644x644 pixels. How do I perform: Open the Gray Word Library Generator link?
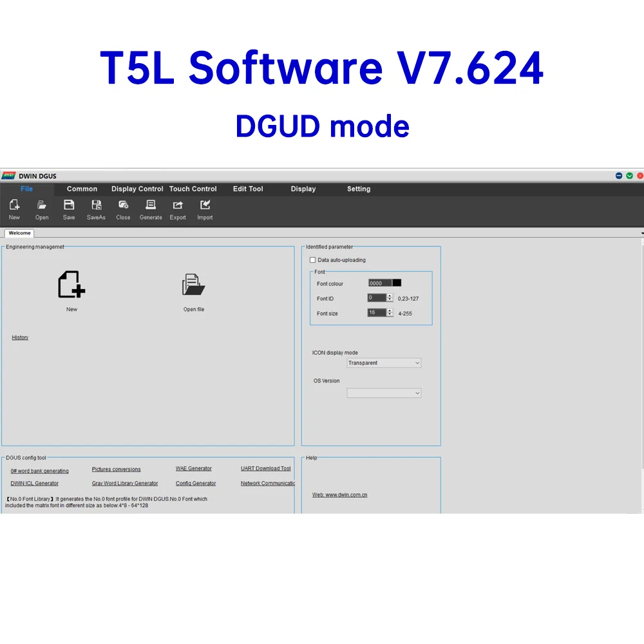pos(125,484)
